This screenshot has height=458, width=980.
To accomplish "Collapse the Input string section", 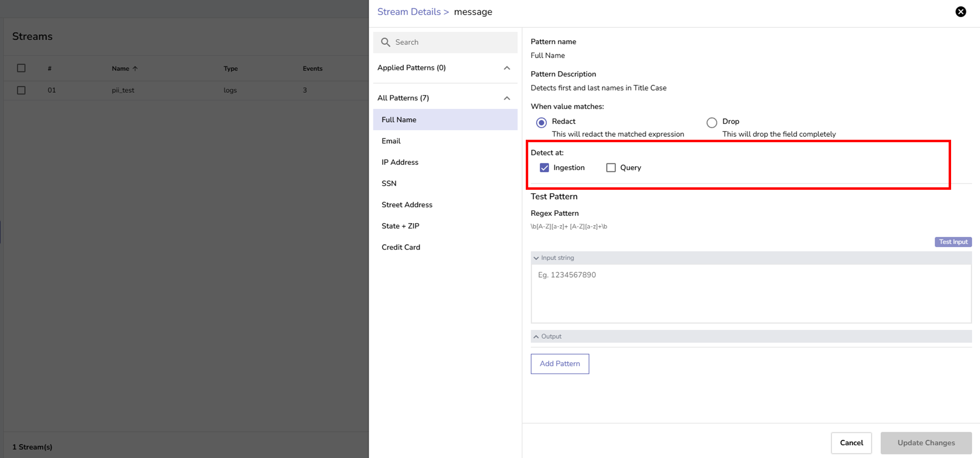I will coord(536,258).
